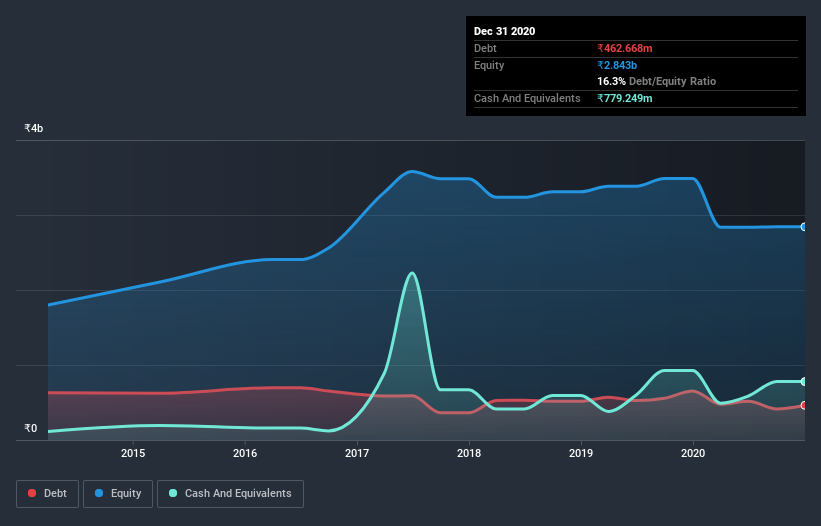Click the ₹462.668m debt value

[x=625, y=48]
